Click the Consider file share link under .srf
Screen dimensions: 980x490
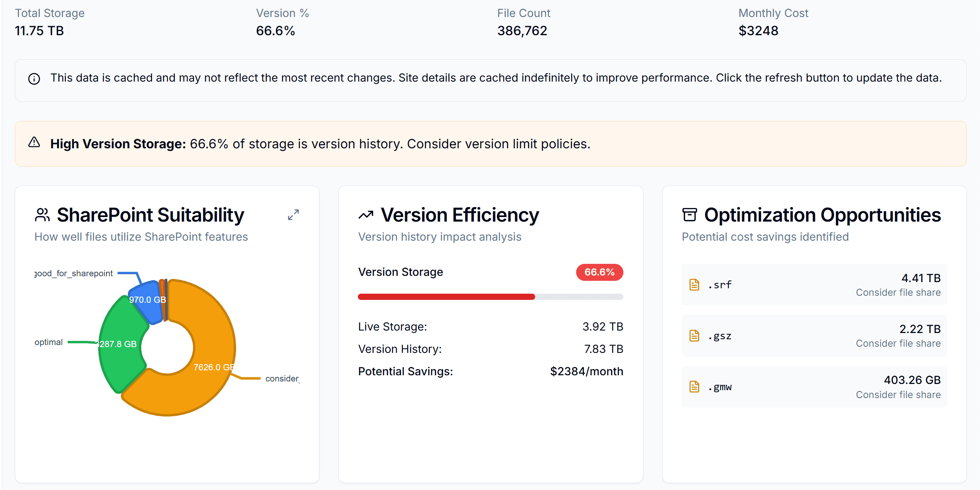(x=898, y=292)
